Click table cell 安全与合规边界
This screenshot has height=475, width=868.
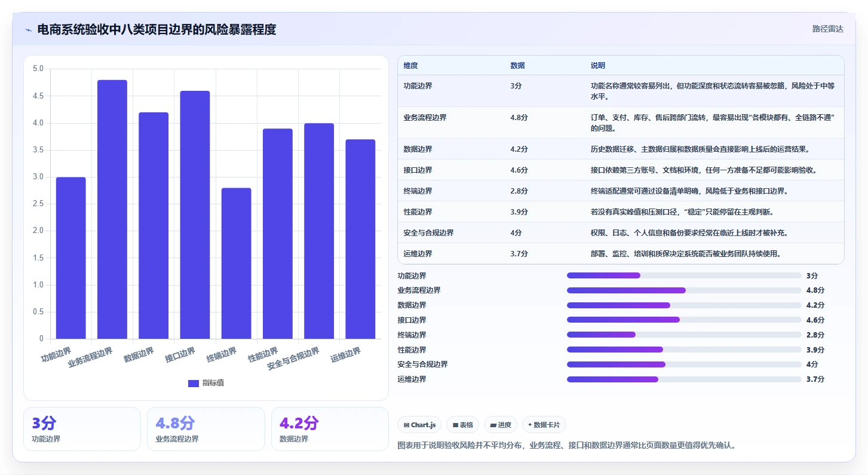click(x=429, y=233)
